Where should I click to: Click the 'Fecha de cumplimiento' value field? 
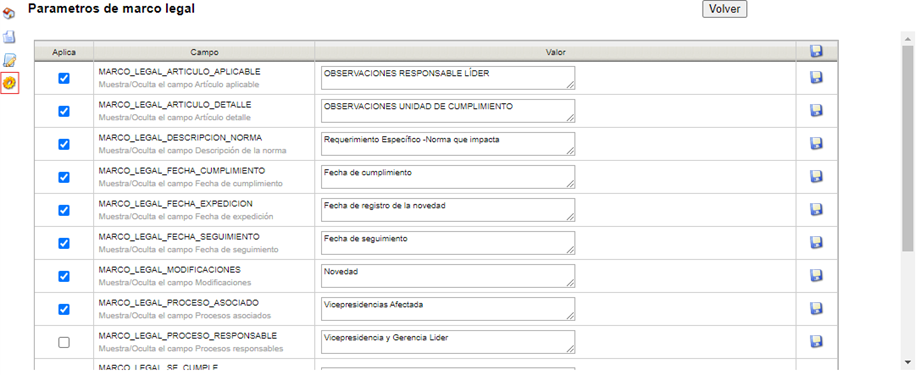[x=448, y=177]
